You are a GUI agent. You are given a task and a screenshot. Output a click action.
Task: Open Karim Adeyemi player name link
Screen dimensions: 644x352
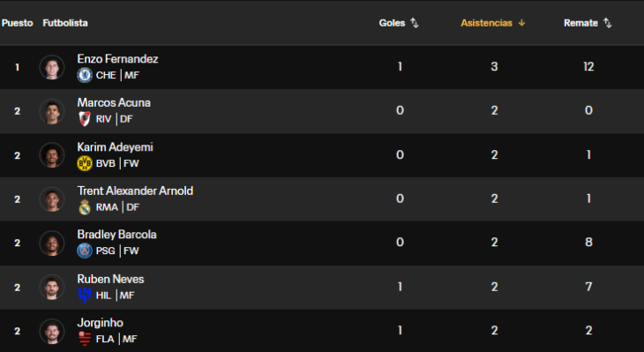[115, 147]
